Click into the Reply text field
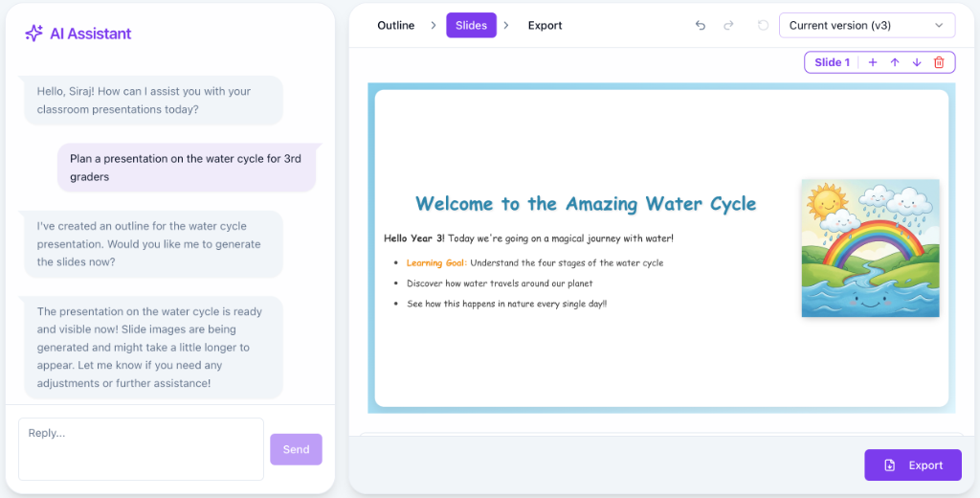 141,448
